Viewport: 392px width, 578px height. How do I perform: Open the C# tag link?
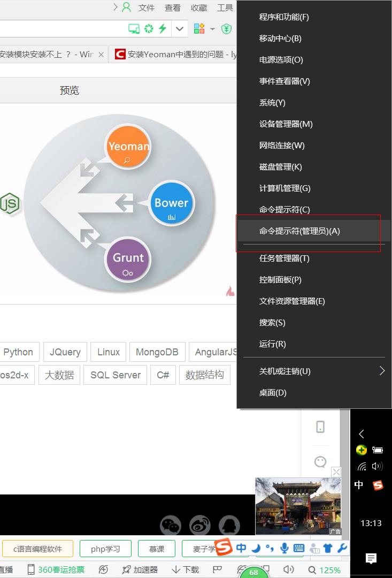[x=163, y=375]
